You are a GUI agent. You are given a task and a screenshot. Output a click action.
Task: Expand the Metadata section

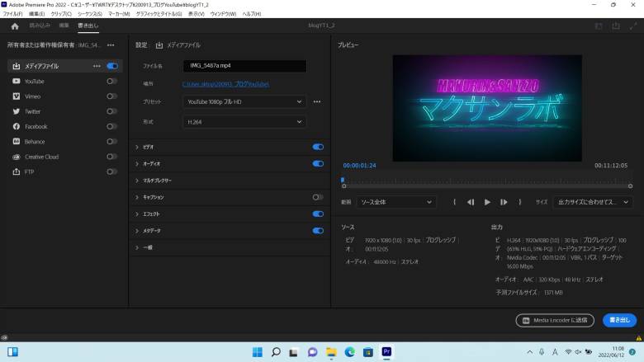[137, 231]
